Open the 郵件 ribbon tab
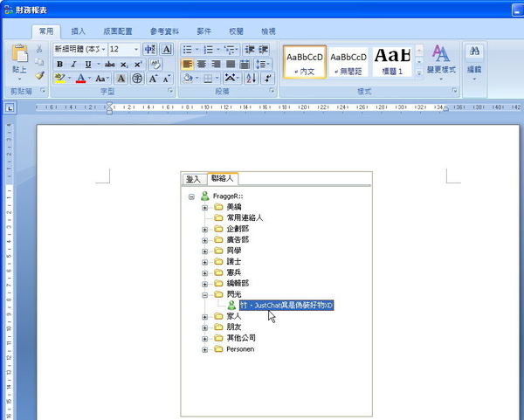Viewport: 524px width, 420px height. pyautogui.click(x=203, y=31)
